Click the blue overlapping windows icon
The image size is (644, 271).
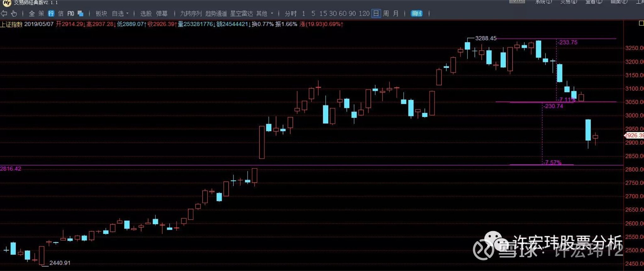click(x=80, y=14)
